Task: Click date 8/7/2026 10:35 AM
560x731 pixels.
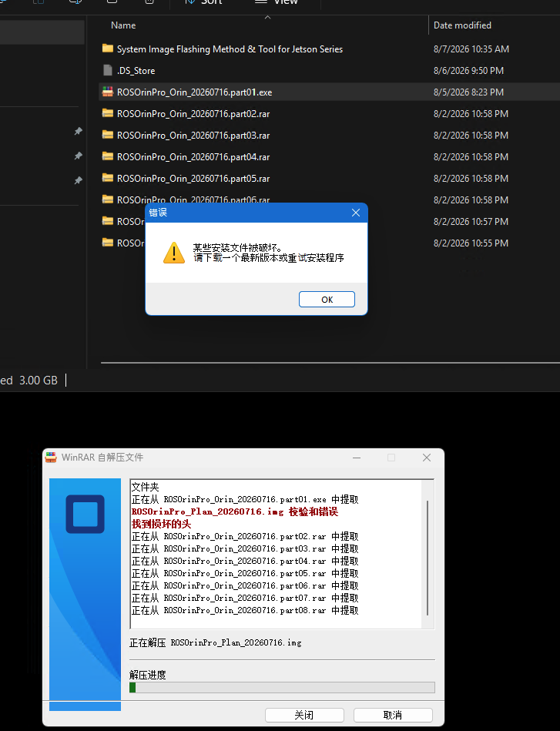Action: (x=471, y=49)
